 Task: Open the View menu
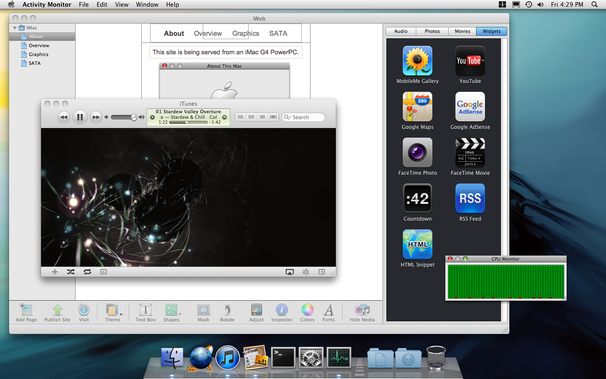pyautogui.click(x=121, y=5)
